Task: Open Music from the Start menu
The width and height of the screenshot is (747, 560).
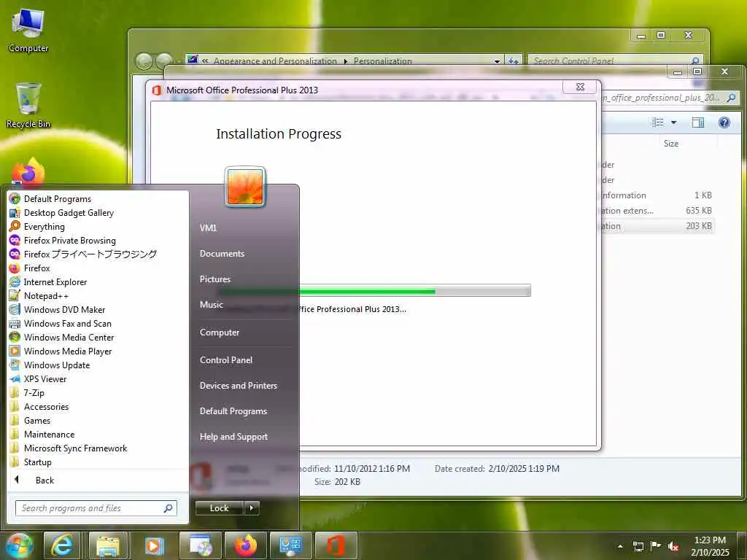Action: [212, 305]
